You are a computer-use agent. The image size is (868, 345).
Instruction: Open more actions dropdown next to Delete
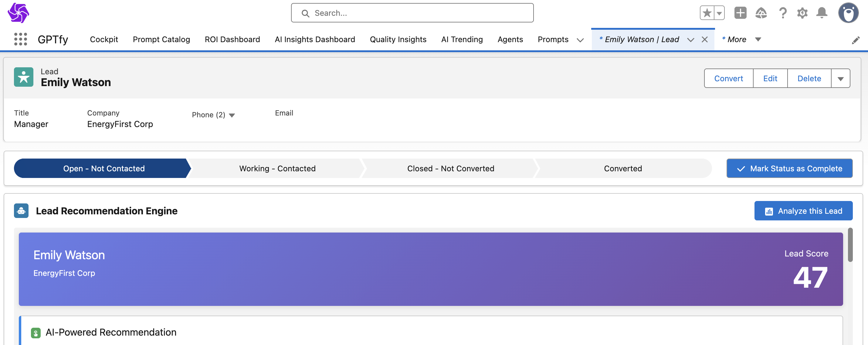pyautogui.click(x=840, y=79)
